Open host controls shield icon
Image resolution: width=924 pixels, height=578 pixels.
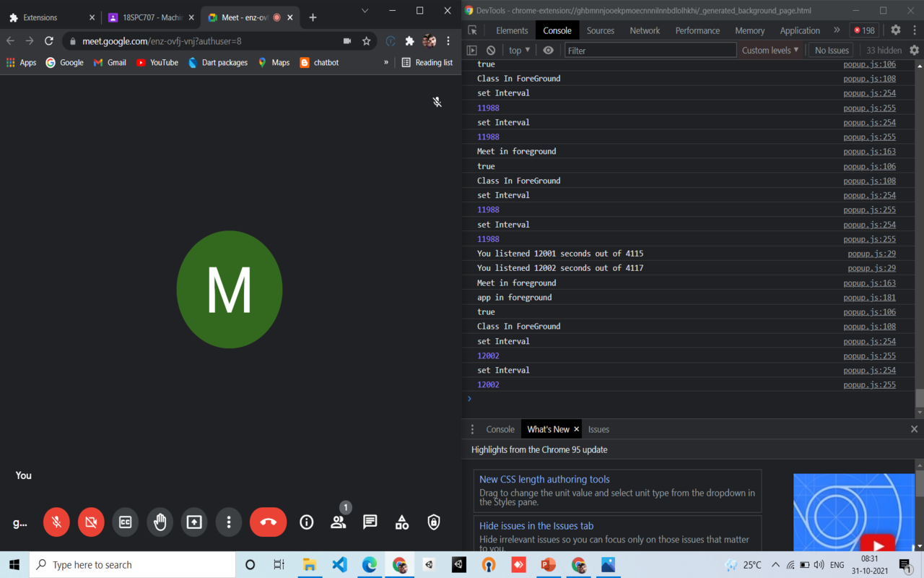pyautogui.click(x=434, y=522)
